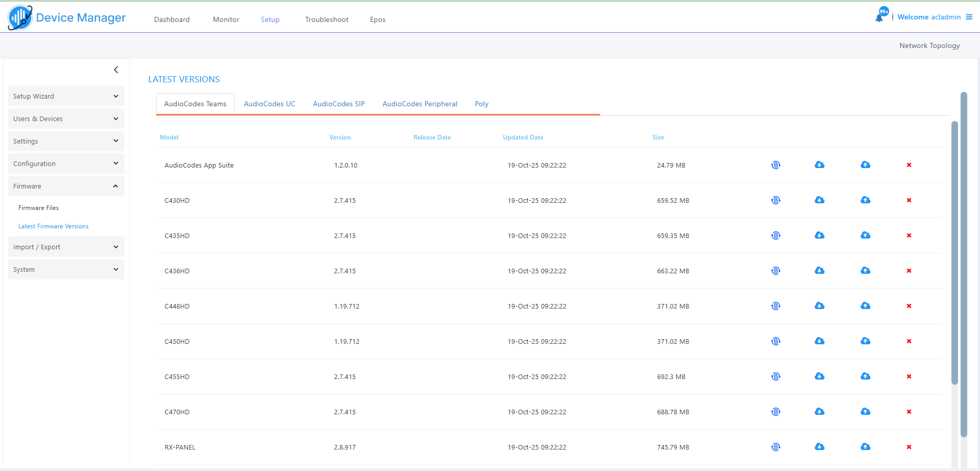The width and height of the screenshot is (980, 471).
Task: Collapse the Firmware section
Action: tap(66, 186)
